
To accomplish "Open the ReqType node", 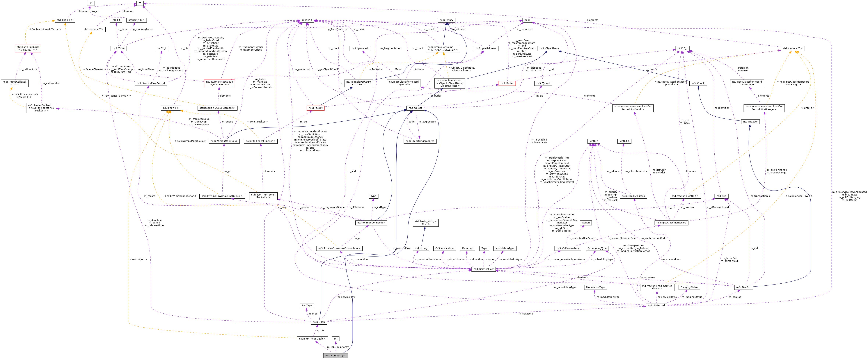I will click(307, 305).
